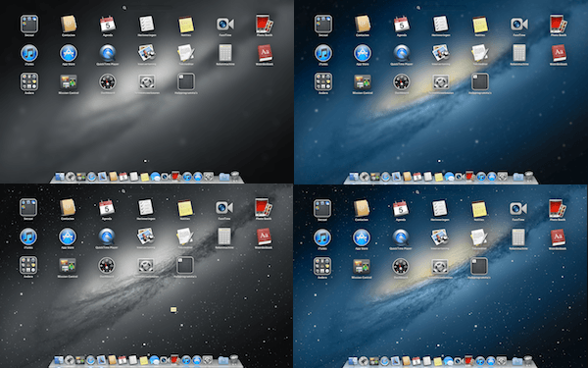Screen dimensions: 588x368
Task: Open the Downloads folder in top-right panel's Dock
Action: point(518,177)
